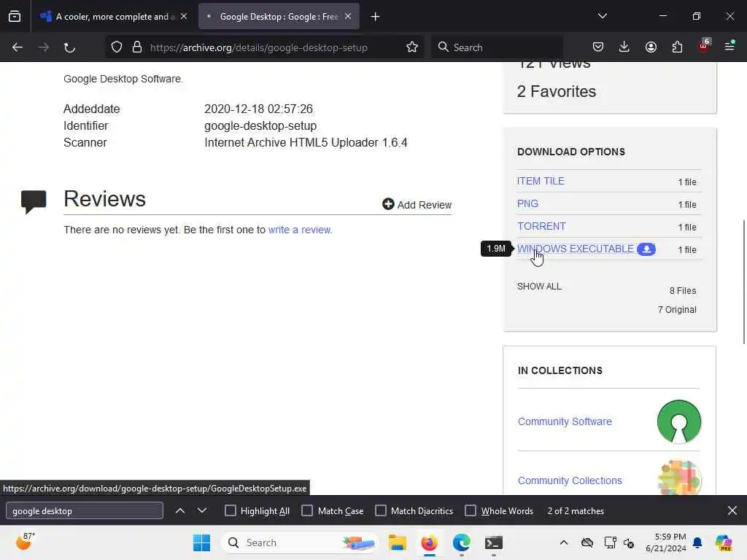
Task: Toggle the Match Diacritics checkbox
Action: (x=381, y=511)
